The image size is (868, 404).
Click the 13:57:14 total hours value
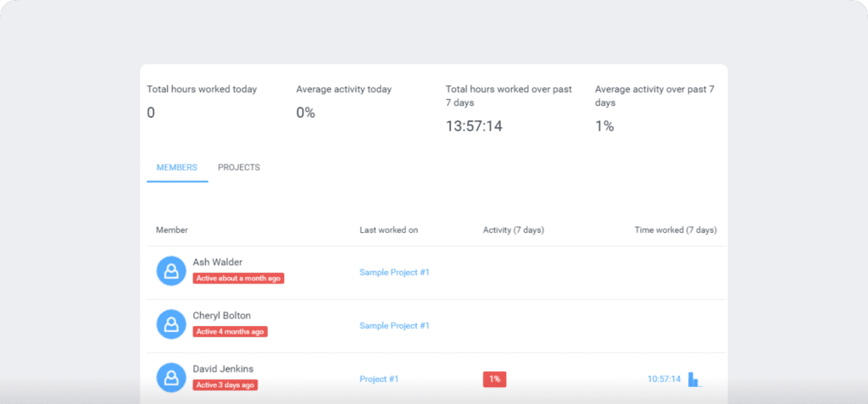[x=474, y=126]
